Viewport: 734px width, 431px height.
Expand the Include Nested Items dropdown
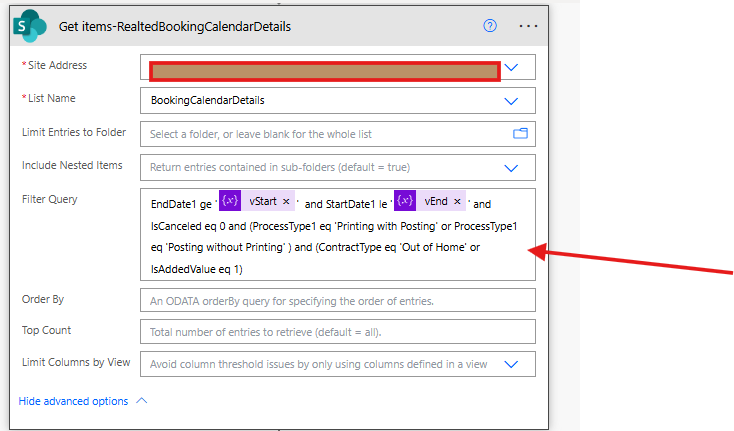[511, 168]
